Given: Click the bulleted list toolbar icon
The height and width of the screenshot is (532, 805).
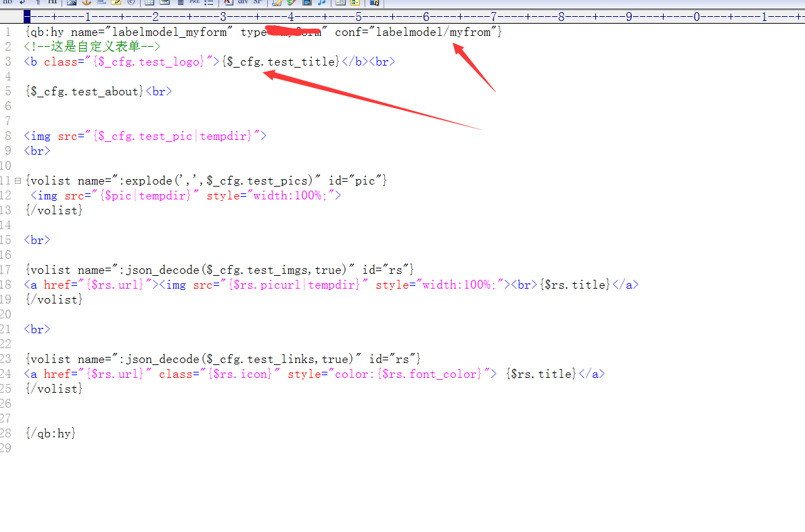Looking at the screenshot, I should coord(209,2).
